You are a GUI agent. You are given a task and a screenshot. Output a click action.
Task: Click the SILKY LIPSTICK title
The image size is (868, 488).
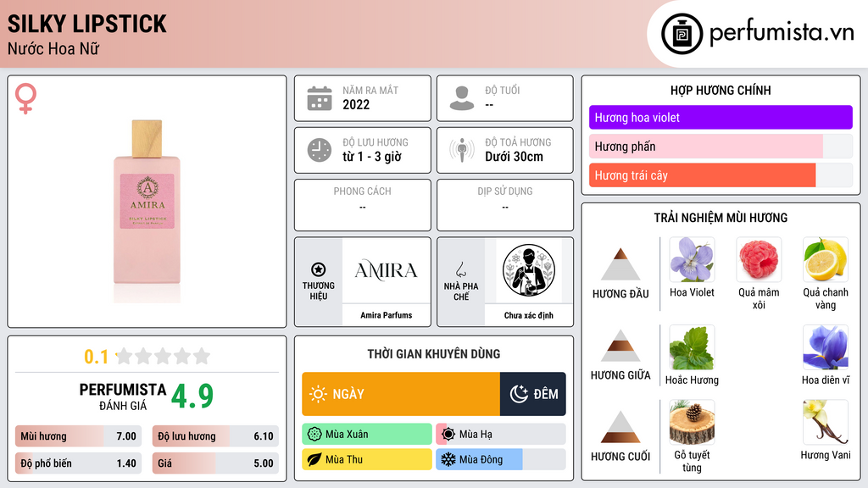[x=87, y=24]
